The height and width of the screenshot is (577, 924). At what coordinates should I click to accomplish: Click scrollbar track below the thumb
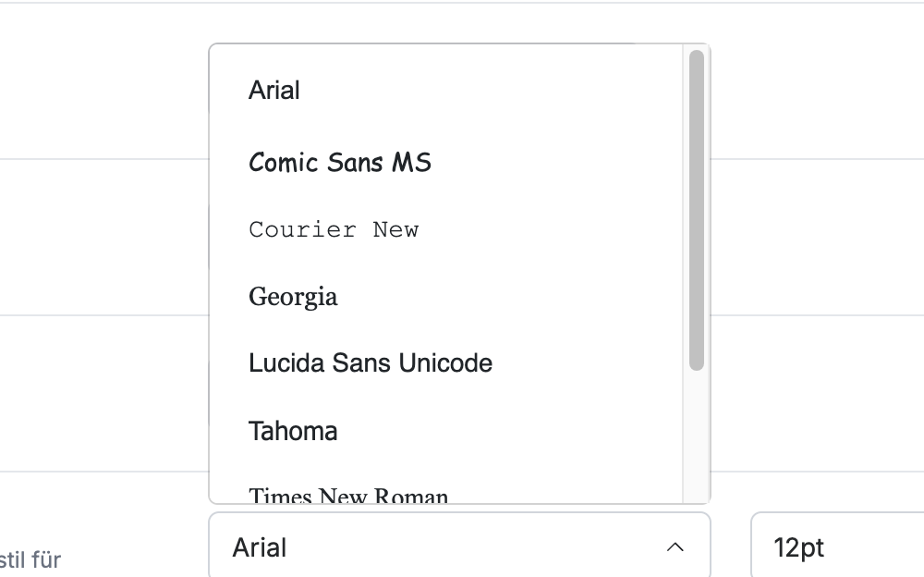697,436
